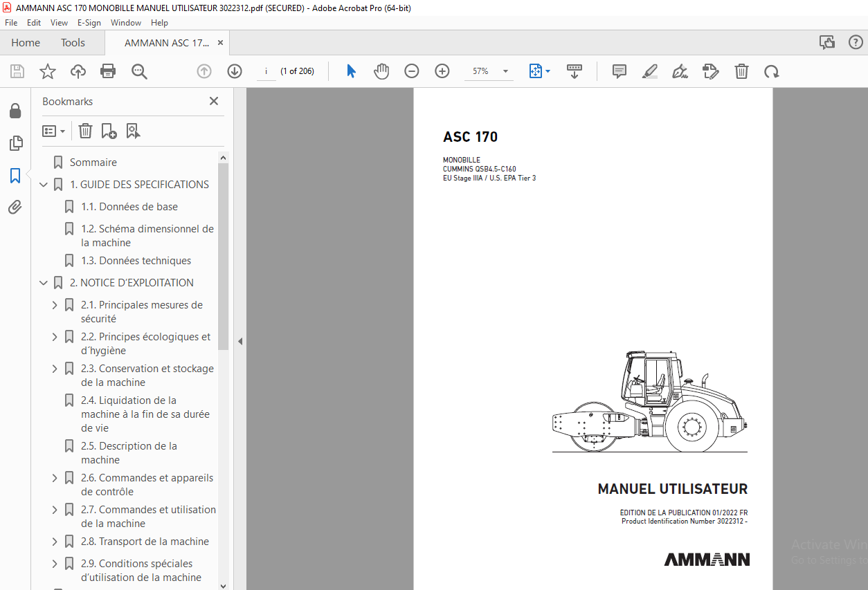Delete page with the toolbar trash icon
The image size is (868, 590).
coord(741,71)
